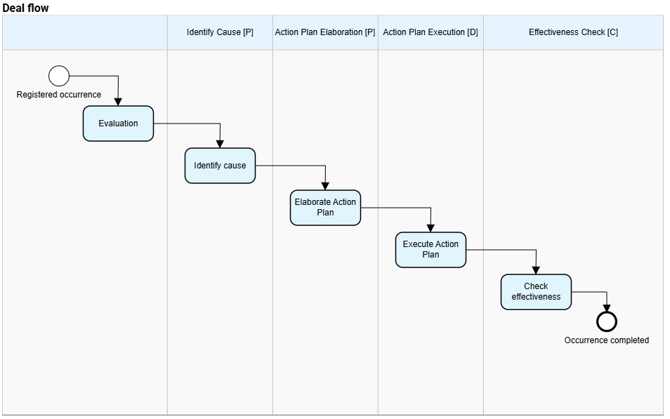Click the Identify Cause [P] lane header
670x419 pixels.
[220, 32]
